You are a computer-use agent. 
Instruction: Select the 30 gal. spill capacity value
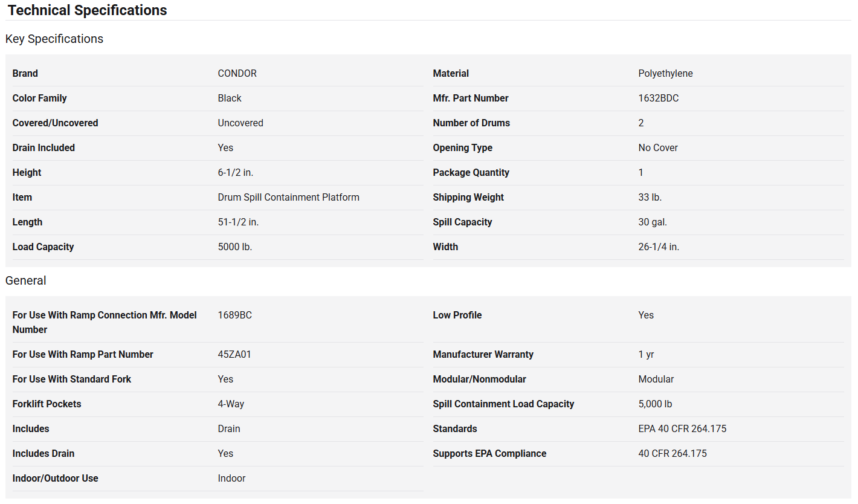coord(653,222)
